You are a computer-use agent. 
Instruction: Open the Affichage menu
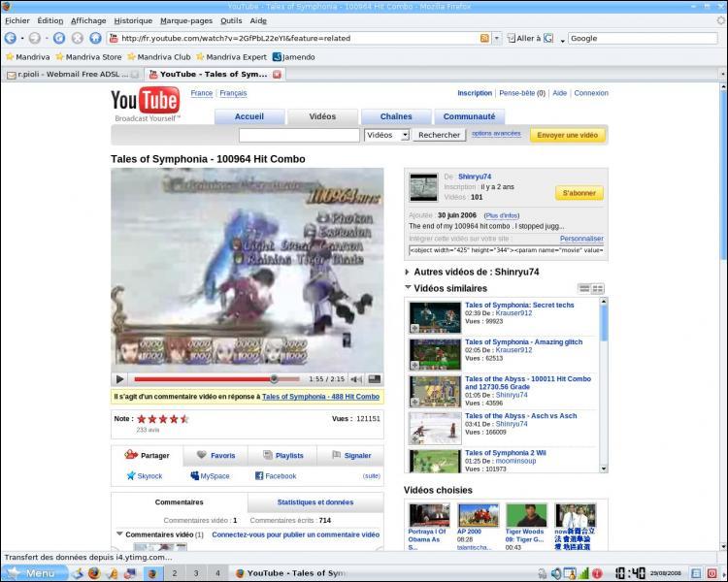pyautogui.click(x=88, y=20)
